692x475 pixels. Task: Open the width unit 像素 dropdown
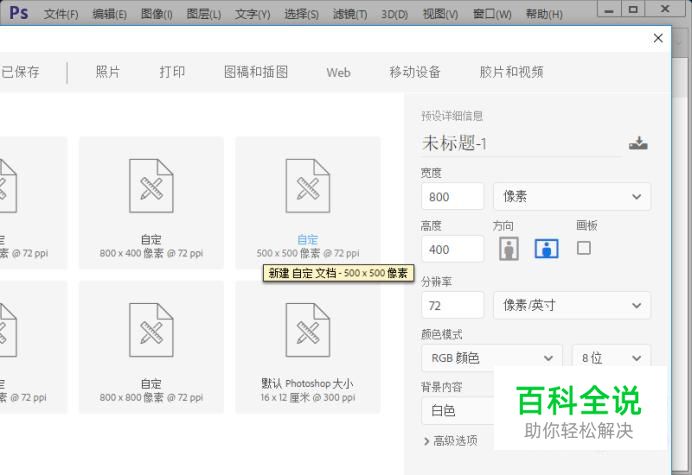coord(572,196)
